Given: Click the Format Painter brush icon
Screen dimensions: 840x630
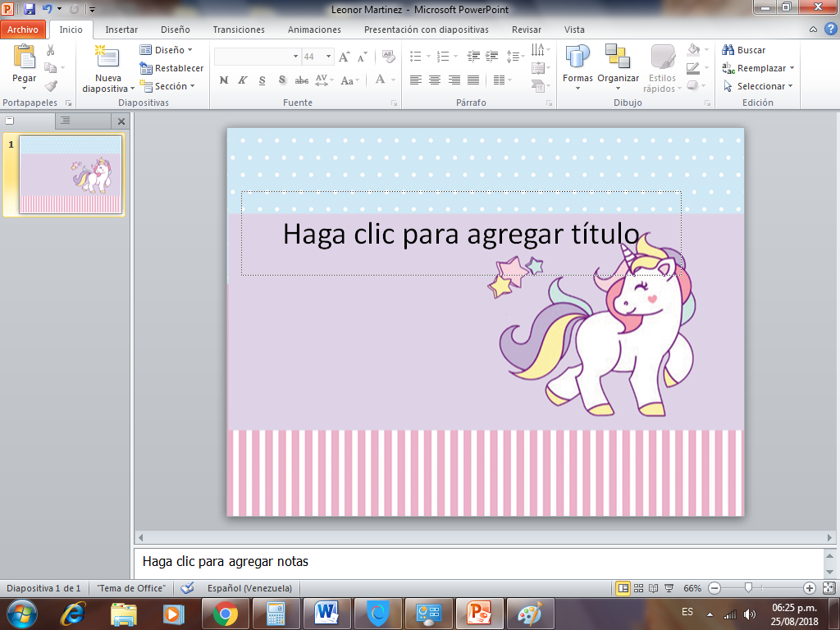Looking at the screenshot, I should 51,85.
